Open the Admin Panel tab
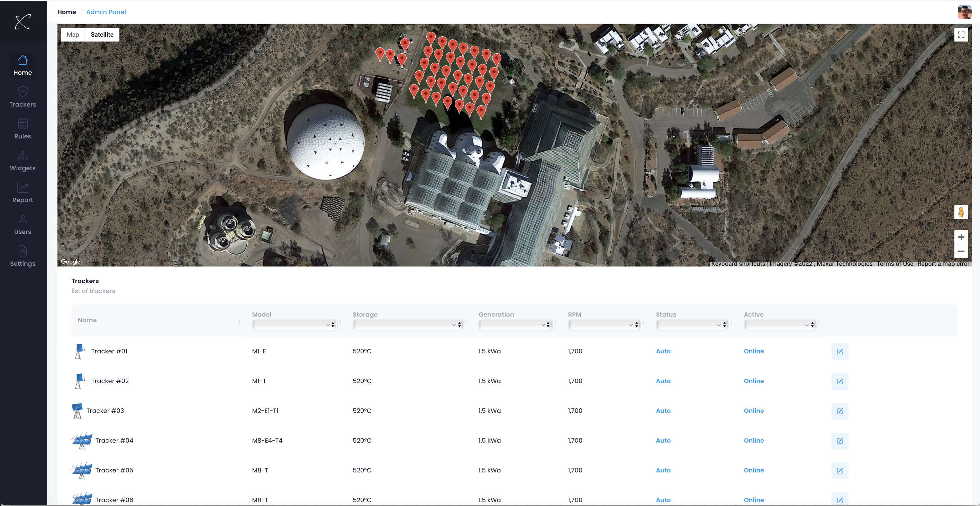The image size is (980, 506). click(106, 12)
